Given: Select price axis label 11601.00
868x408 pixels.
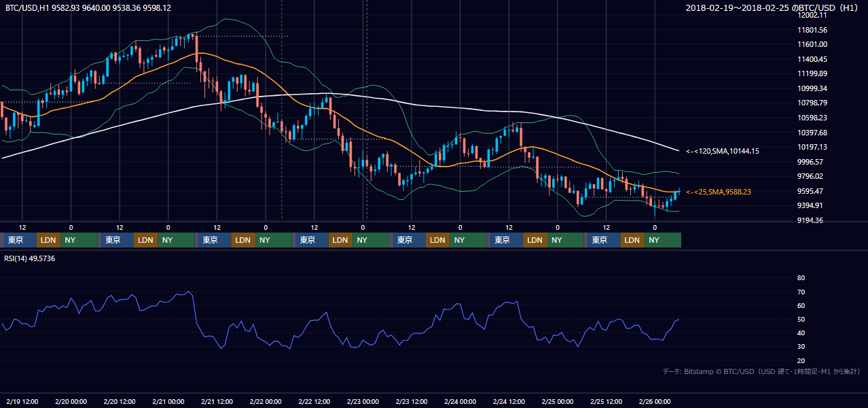Looking at the screenshot, I should point(812,44).
